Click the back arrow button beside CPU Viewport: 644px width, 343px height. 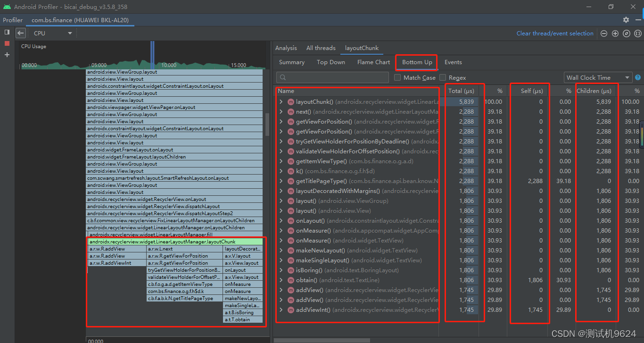coord(21,33)
